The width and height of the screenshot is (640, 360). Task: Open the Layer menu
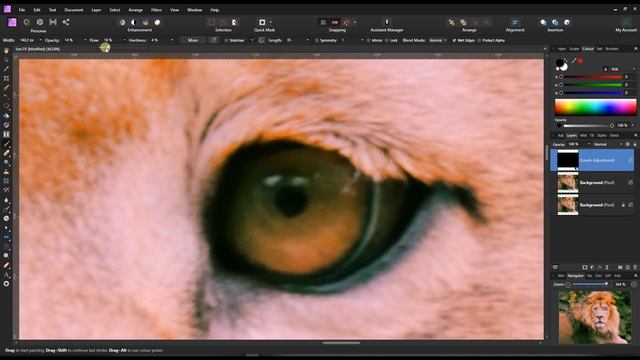click(96, 10)
